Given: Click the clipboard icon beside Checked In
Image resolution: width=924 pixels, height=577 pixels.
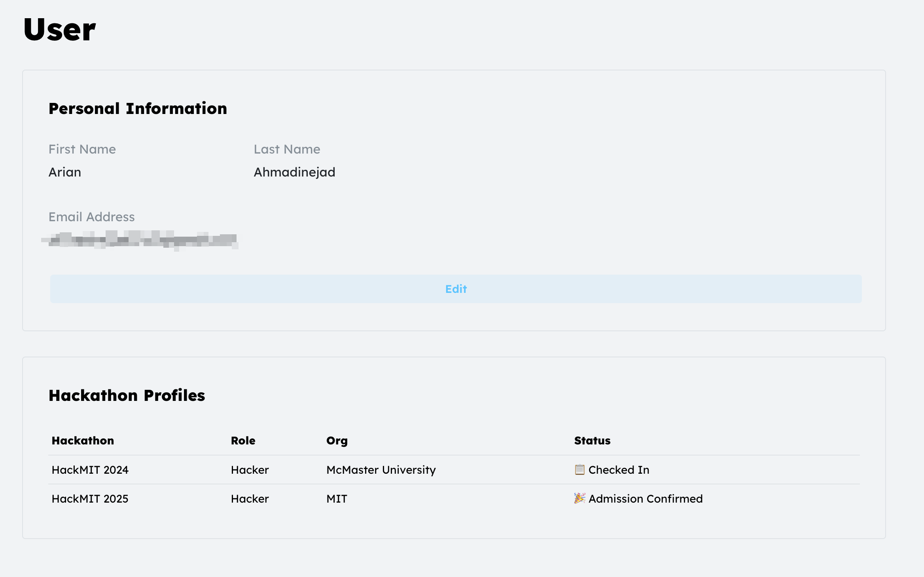Looking at the screenshot, I should point(579,470).
